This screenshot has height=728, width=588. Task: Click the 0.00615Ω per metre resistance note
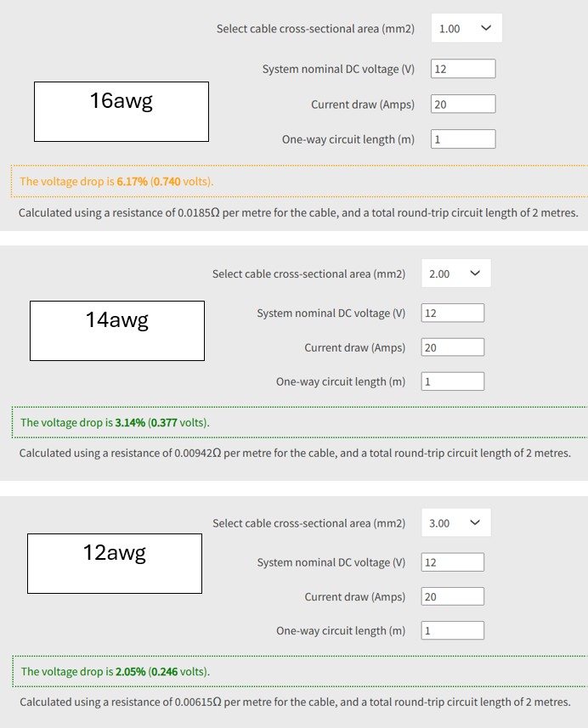click(x=295, y=702)
